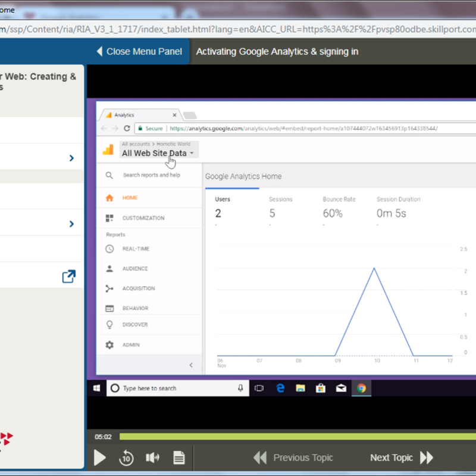Screen dimensions: 476x476
Task: Open Audience reports
Action: pyautogui.click(x=149, y=268)
